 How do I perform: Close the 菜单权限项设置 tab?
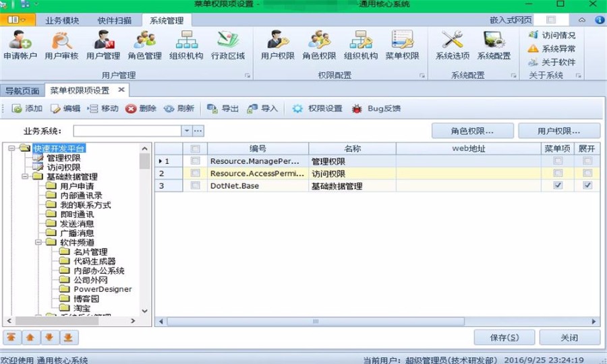coord(121,90)
